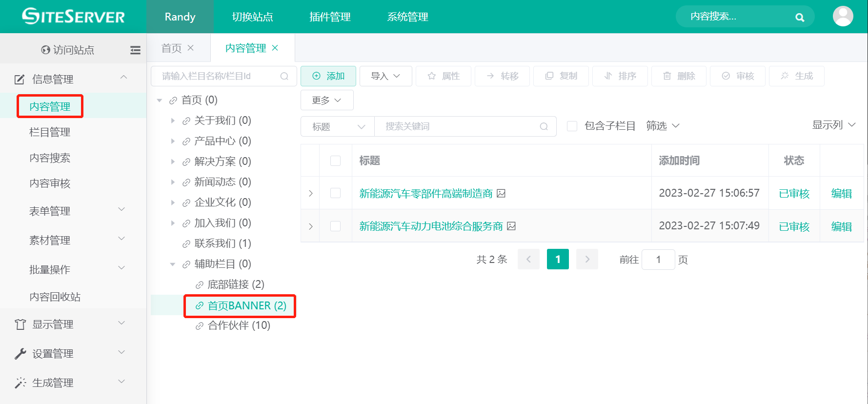868x404 pixels.
Task: Close the 首页 tab
Action: [191, 48]
